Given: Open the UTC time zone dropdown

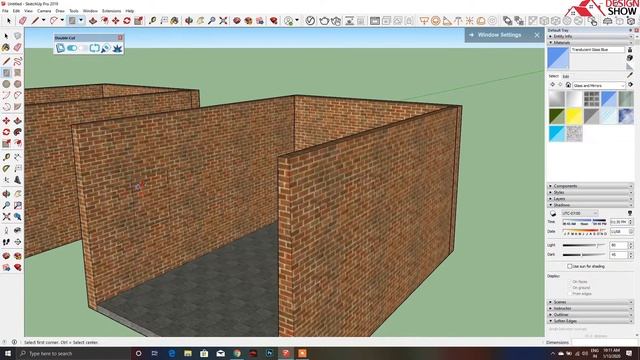Looking at the screenshot, I should click(x=580, y=213).
